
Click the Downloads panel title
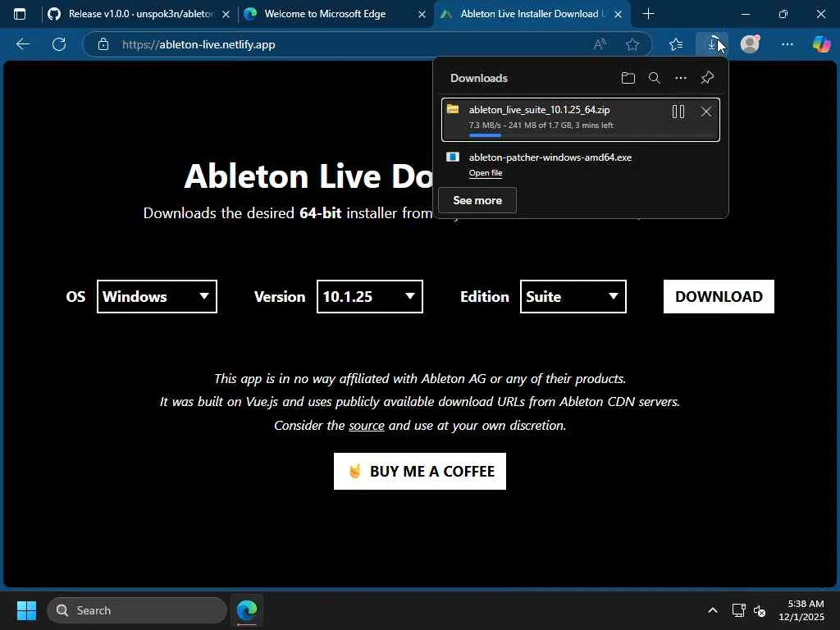(479, 78)
